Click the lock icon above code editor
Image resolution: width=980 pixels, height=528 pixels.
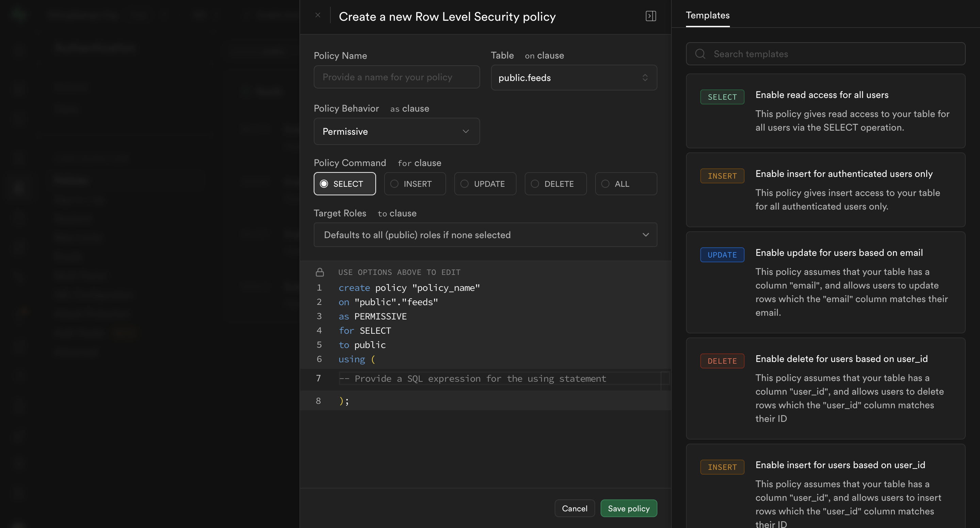pyautogui.click(x=320, y=273)
